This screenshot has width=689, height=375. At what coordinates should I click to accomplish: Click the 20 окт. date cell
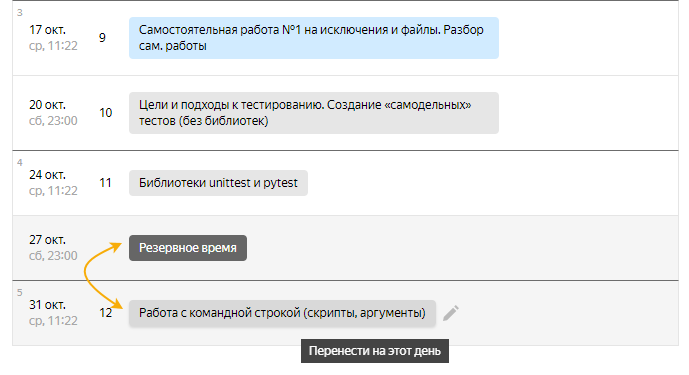53,113
